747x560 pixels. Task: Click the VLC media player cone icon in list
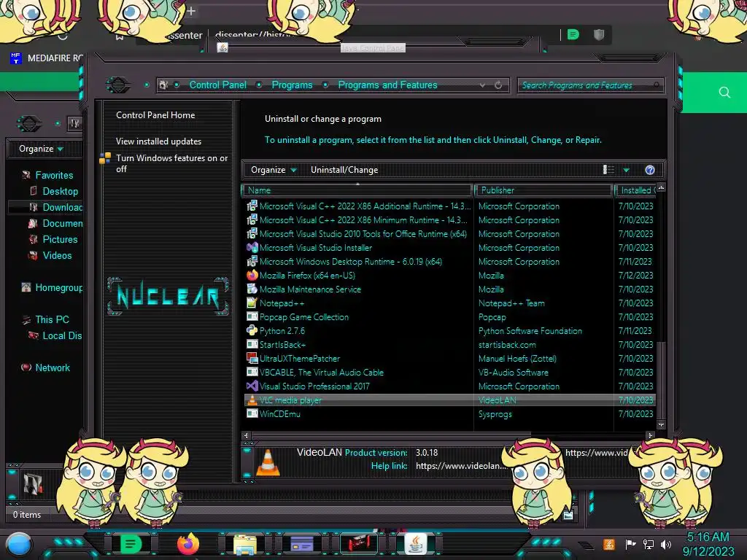[252, 400]
